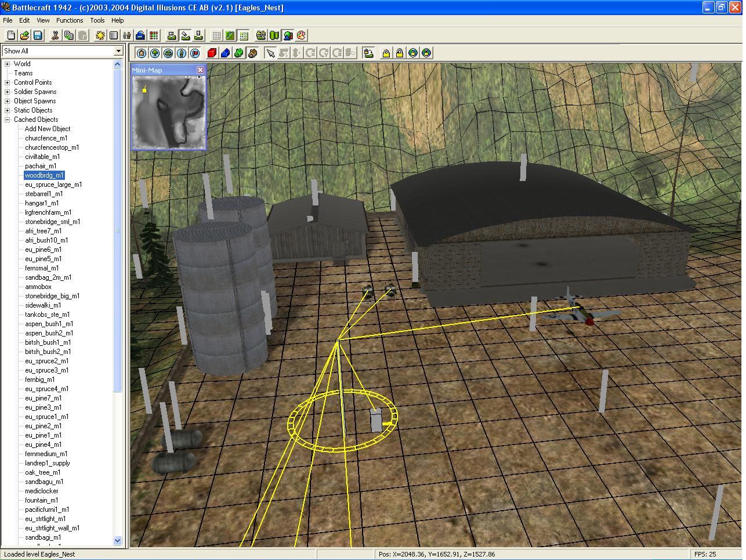Viewport: 746px width, 560px height.
Task: Select ammobox in the object list
Action: (38, 287)
